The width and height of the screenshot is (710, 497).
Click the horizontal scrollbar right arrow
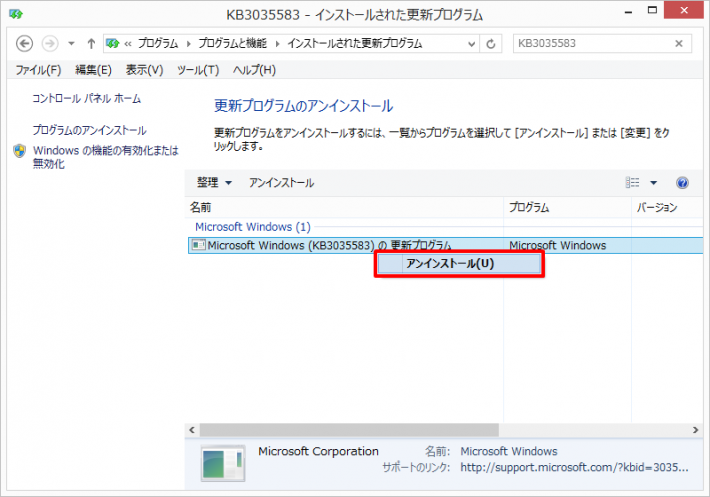coord(696,430)
